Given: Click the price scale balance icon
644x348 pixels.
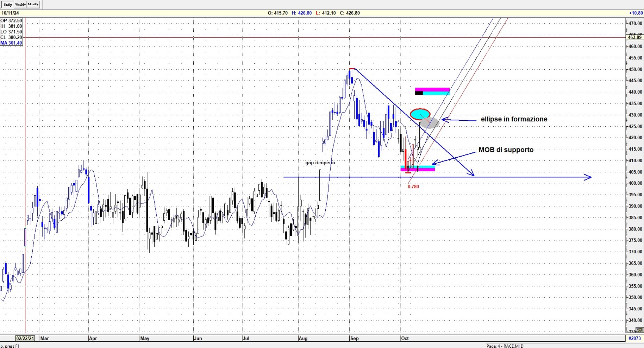Looking at the screenshot, I should [x=639, y=330].
